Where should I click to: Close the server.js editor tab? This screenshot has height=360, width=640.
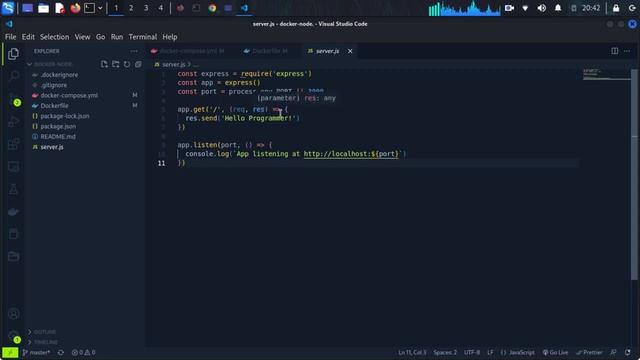350,51
